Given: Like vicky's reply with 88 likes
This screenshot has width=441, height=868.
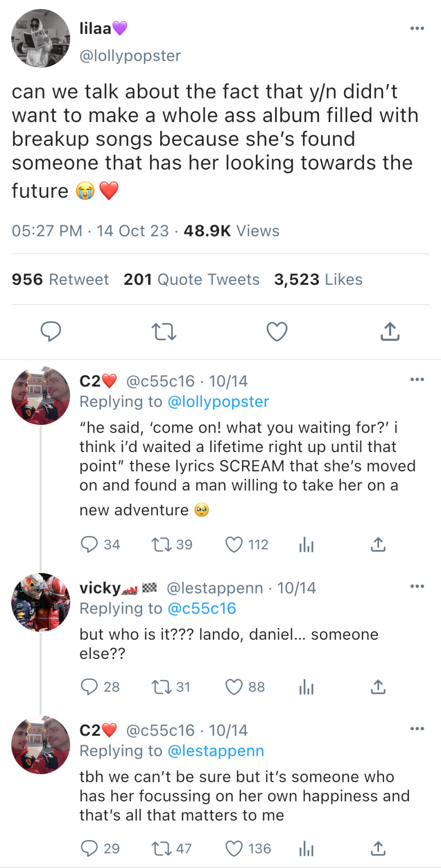Looking at the screenshot, I should (234, 687).
